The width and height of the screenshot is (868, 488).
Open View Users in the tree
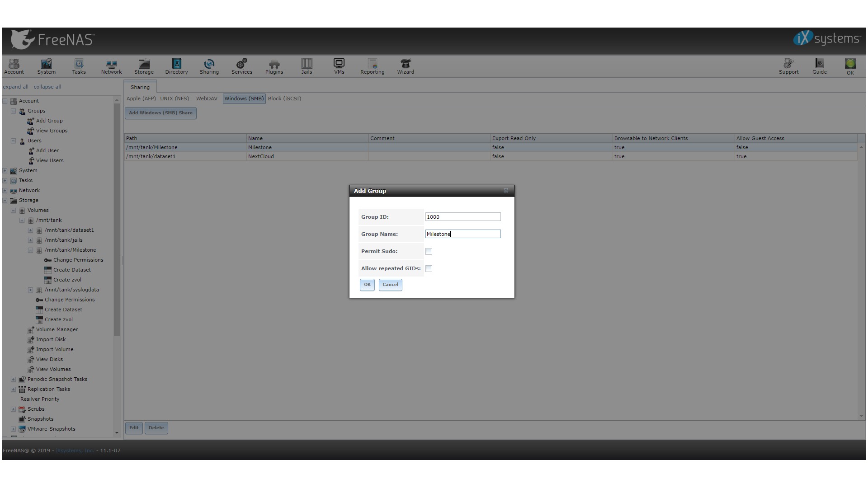pyautogui.click(x=50, y=160)
